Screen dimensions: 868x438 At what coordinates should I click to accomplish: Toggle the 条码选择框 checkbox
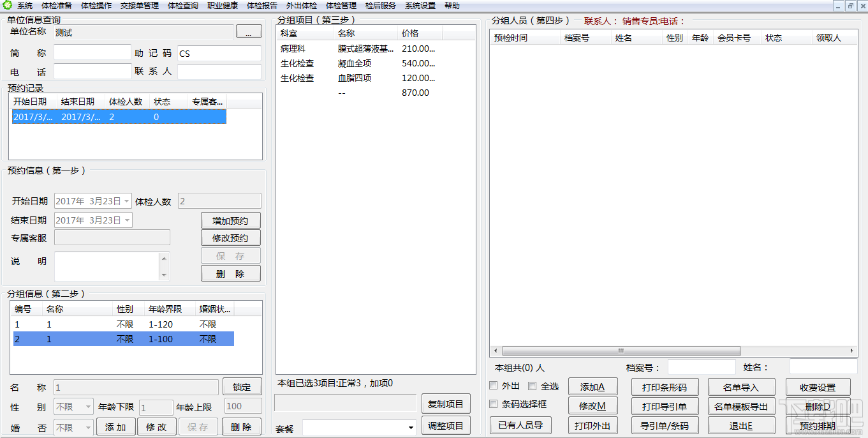pyautogui.click(x=494, y=404)
